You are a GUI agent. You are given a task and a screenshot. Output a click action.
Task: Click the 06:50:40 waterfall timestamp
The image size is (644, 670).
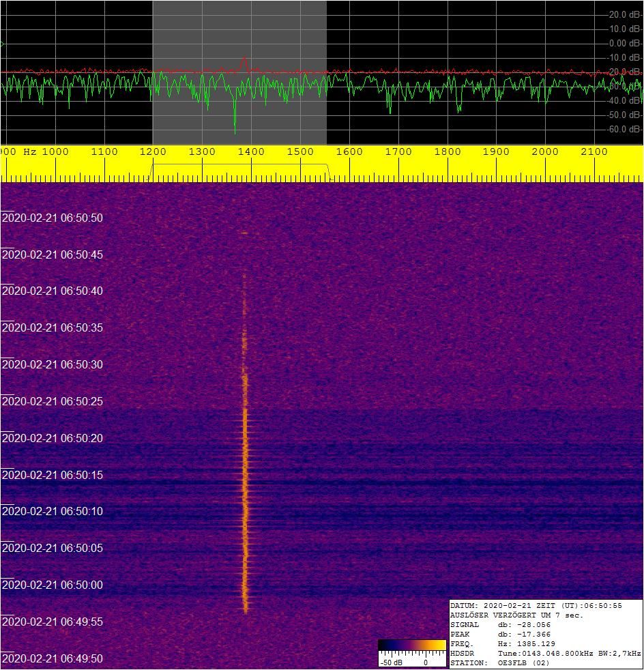[53, 291]
